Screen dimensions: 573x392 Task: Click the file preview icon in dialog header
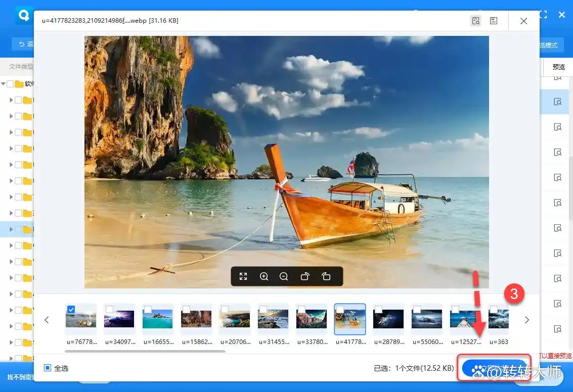pyautogui.click(x=475, y=21)
